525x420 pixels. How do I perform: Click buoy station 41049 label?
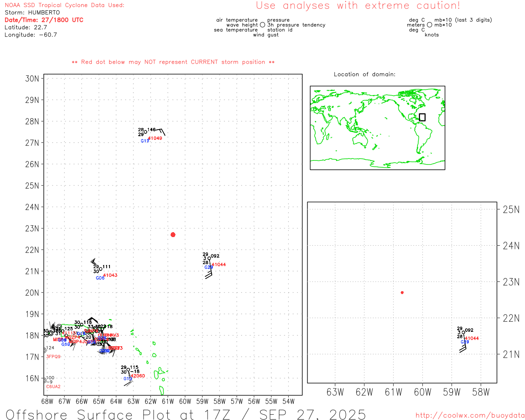point(155,138)
